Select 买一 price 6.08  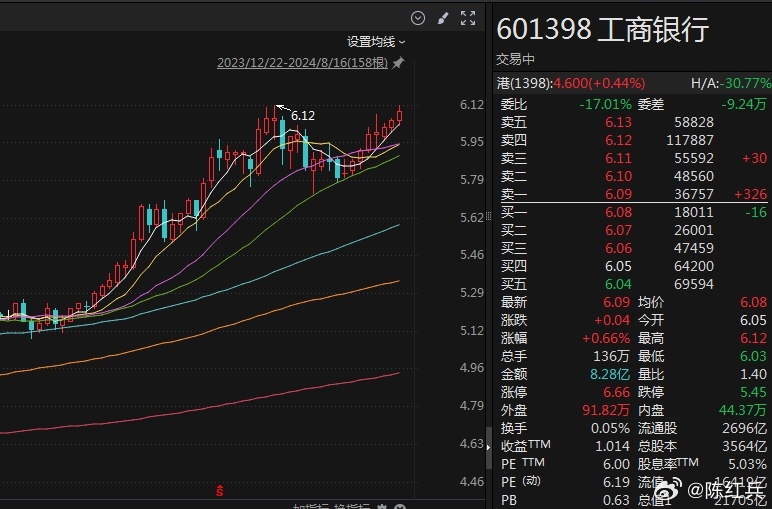click(618, 212)
